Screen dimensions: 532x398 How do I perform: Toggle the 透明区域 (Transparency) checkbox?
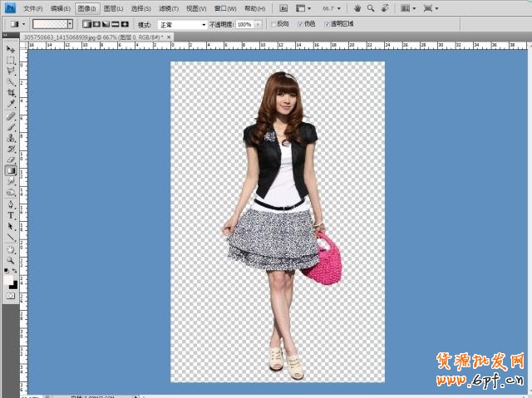pyautogui.click(x=327, y=24)
